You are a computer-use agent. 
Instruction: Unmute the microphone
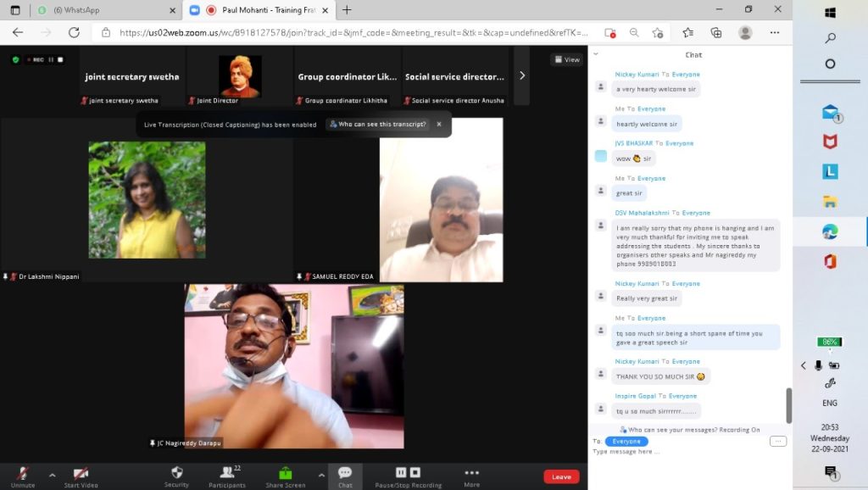pyautogui.click(x=23, y=476)
